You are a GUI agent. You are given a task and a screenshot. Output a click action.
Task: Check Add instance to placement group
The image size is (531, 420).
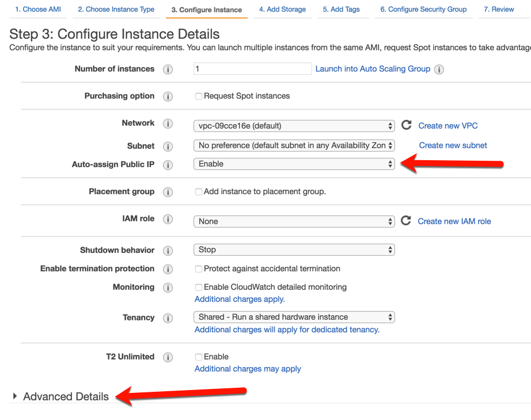tap(199, 192)
